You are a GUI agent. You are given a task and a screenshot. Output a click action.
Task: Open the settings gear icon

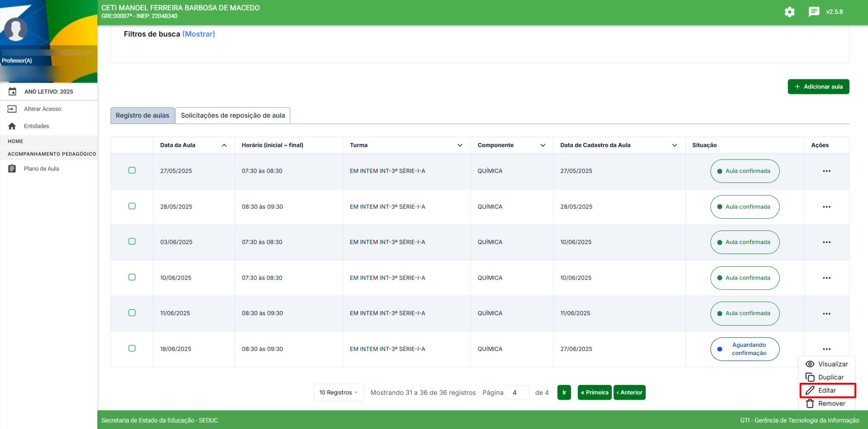(x=789, y=12)
